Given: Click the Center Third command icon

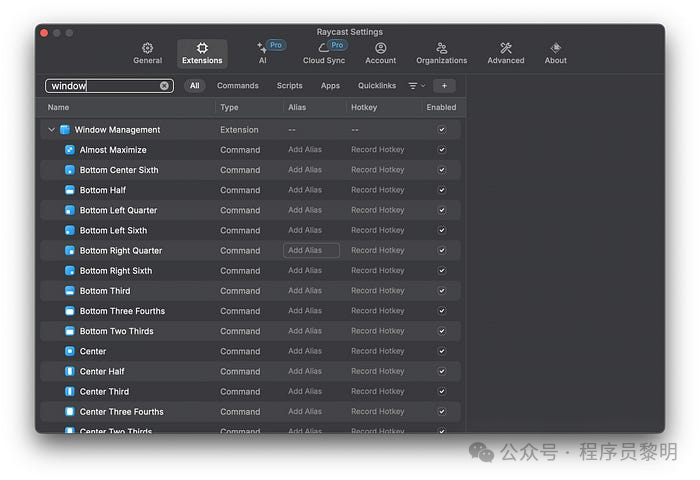Looking at the screenshot, I should pos(70,392).
